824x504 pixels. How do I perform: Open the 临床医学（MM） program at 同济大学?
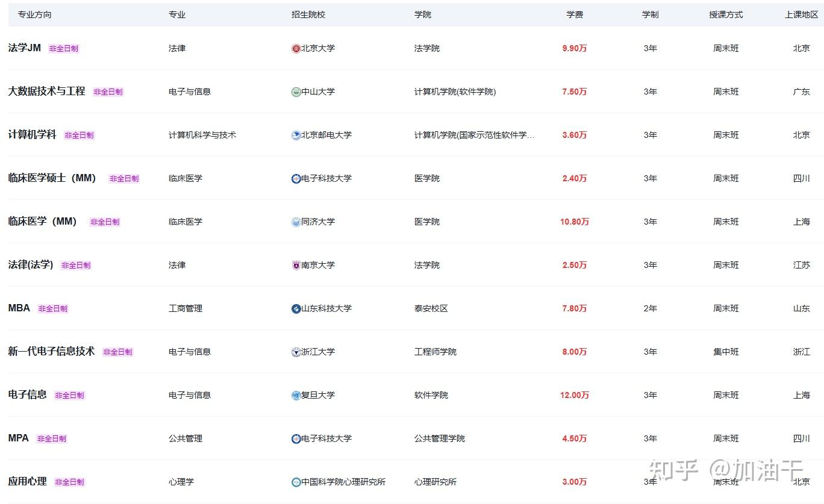(42, 221)
